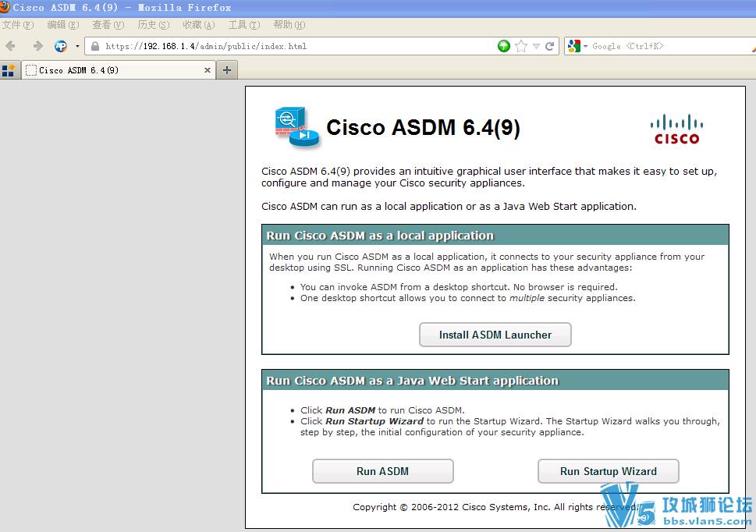Screen dimensions: 756x532
Task: Click the Run Startup Wizard button
Action: pos(609,471)
